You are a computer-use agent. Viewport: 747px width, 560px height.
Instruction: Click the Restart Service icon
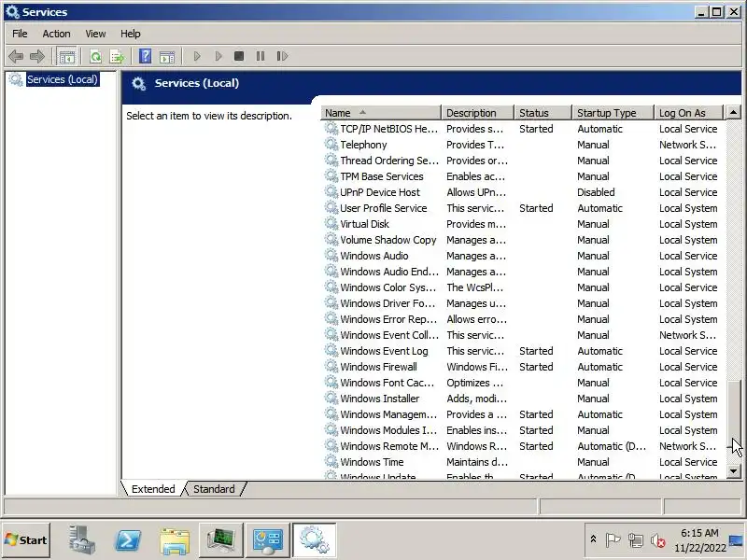[x=282, y=57]
